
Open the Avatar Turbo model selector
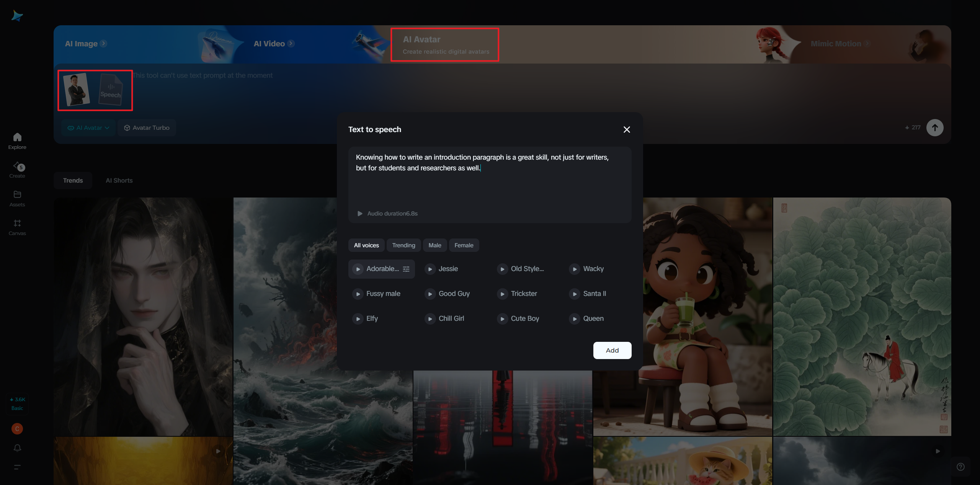pos(147,128)
